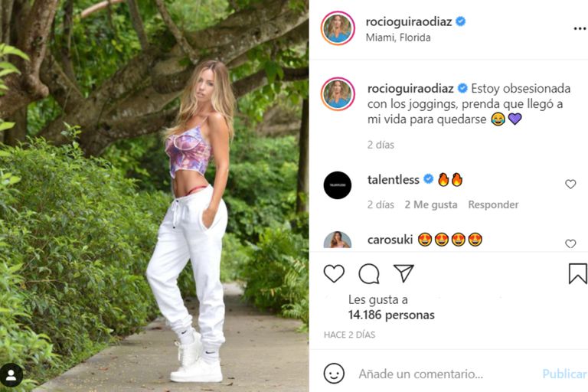View 2 Me gusta on talentless comment
588x392 pixels.
pos(431,204)
